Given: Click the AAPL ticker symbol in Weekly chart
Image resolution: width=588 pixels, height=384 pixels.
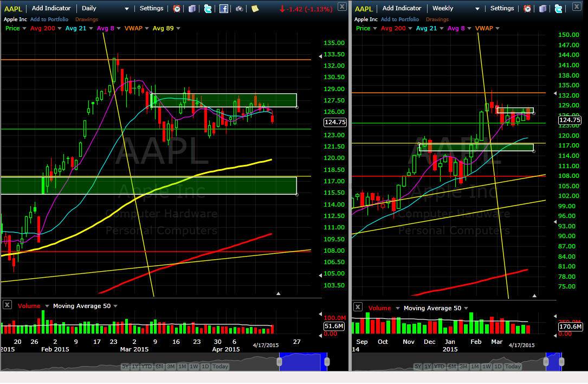Looking at the screenshot, I should point(364,9).
